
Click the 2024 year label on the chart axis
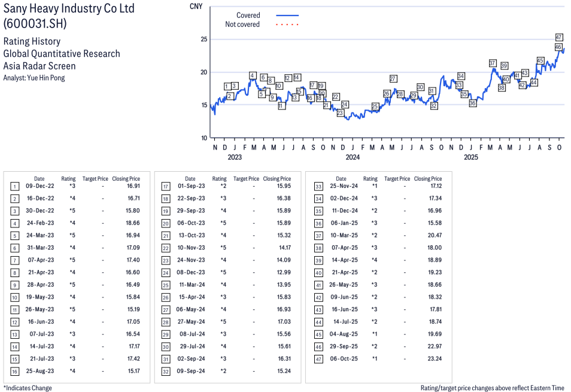353,157
